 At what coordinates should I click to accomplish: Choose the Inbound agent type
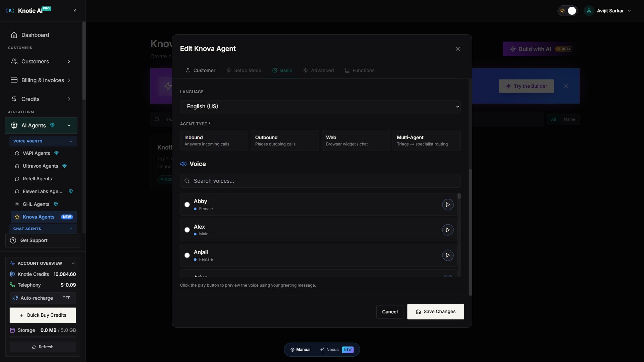214,140
